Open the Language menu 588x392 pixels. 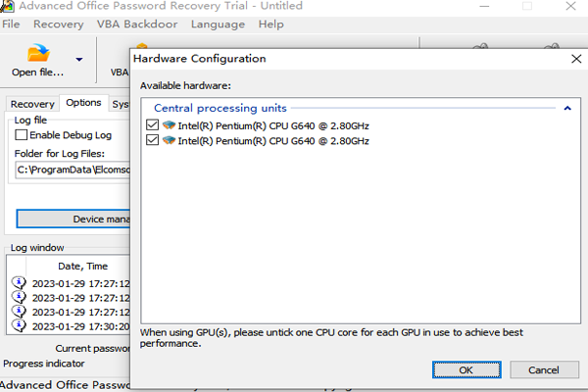[x=218, y=24]
